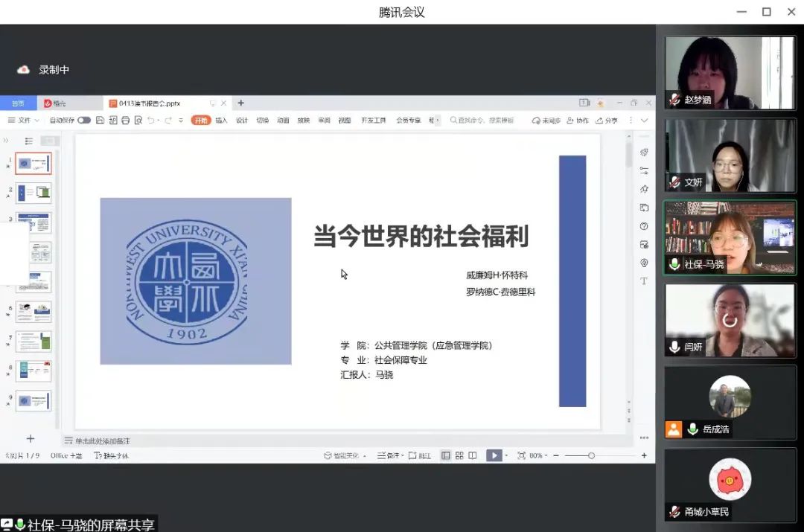Toggle the 自动保存 auto-save switch

(83, 121)
